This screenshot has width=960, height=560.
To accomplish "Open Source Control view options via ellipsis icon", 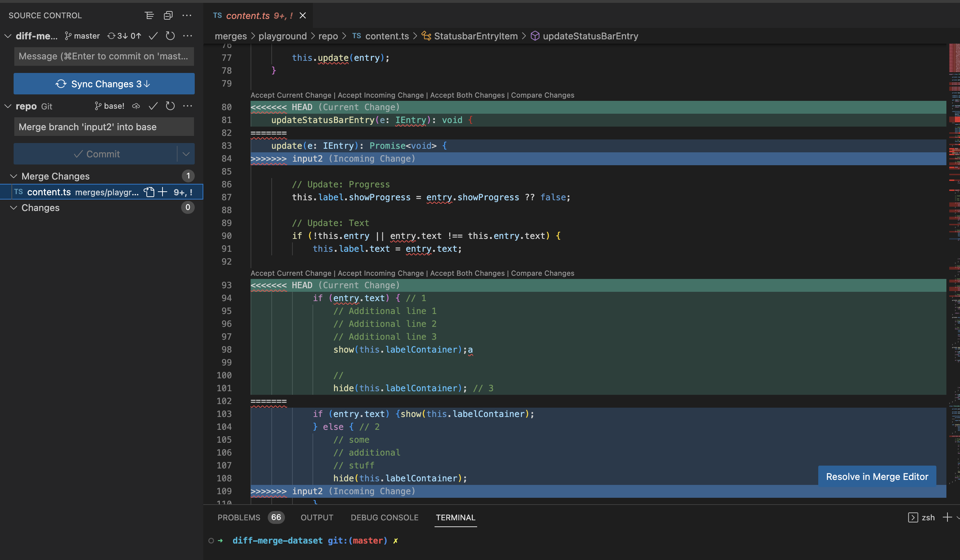I will click(187, 15).
